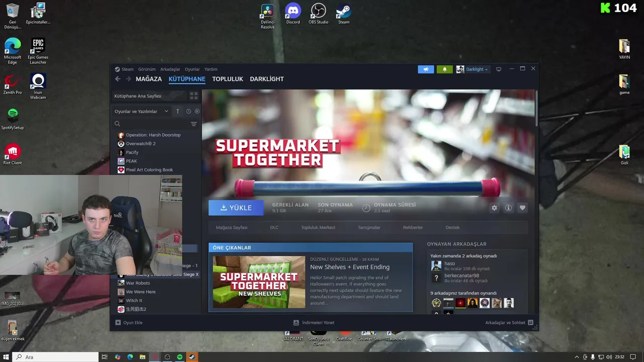Open the Mağaza Sayfası link
Viewport: 644px width, 362px height.
pos(231,227)
